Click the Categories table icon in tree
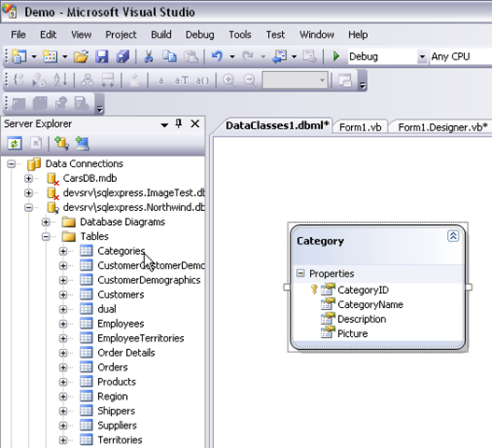Screen dimensions: 492x448 tap(86, 251)
